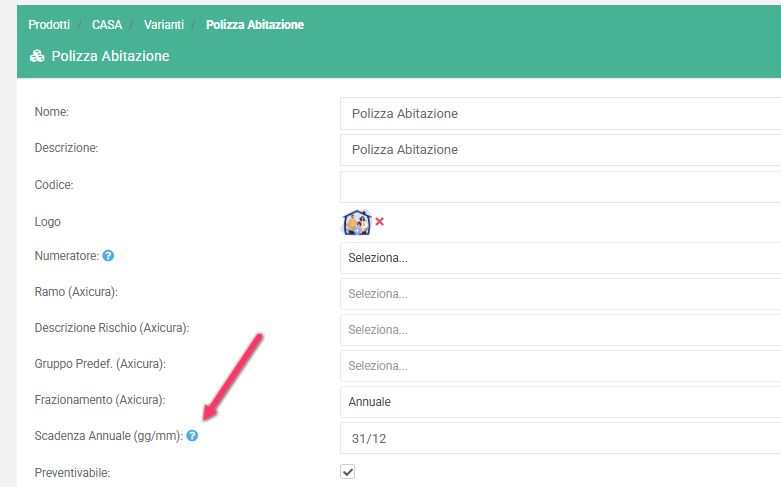Remove the logo with the red X
Viewport: 781px width, 487px height.
click(x=380, y=222)
